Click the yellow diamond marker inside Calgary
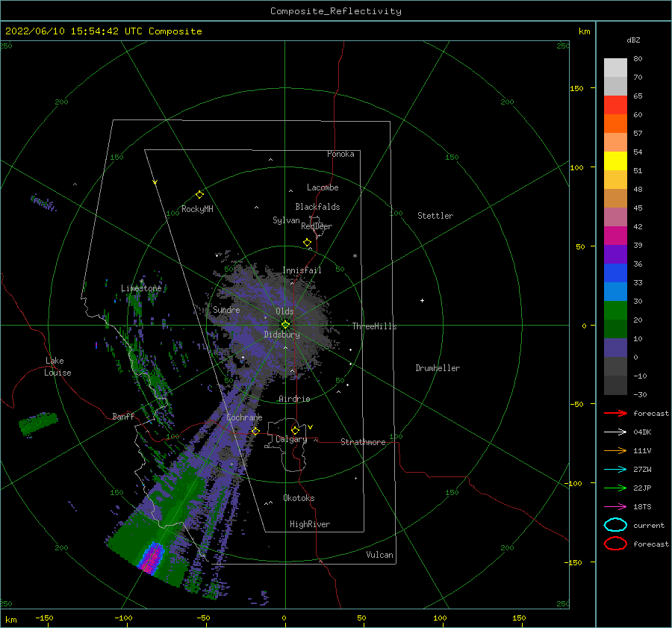The height and width of the screenshot is (628, 672). (295, 430)
